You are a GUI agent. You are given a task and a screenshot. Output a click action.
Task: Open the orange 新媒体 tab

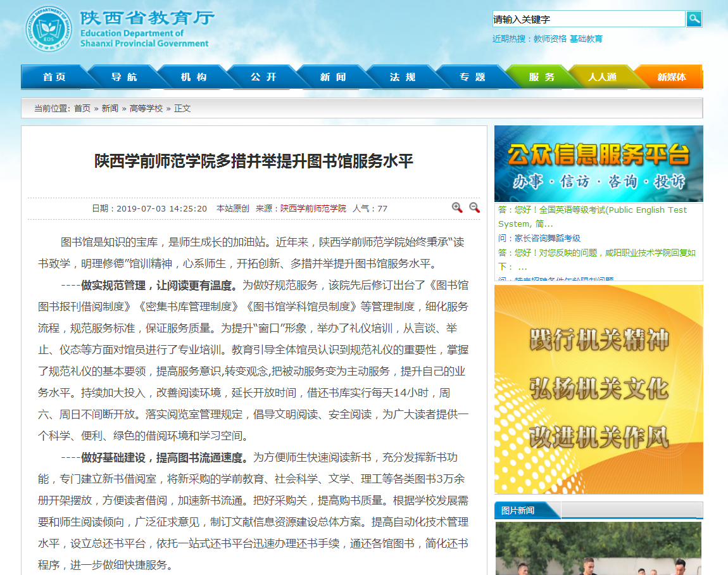point(671,77)
